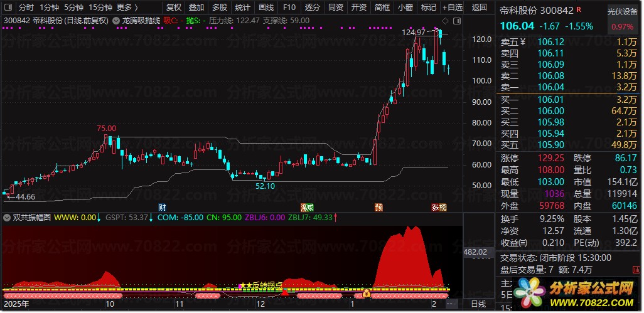Click the 涨减 marker icon on timeline
Image resolution: width=644 pixels, height=313 pixels.
click(x=307, y=207)
